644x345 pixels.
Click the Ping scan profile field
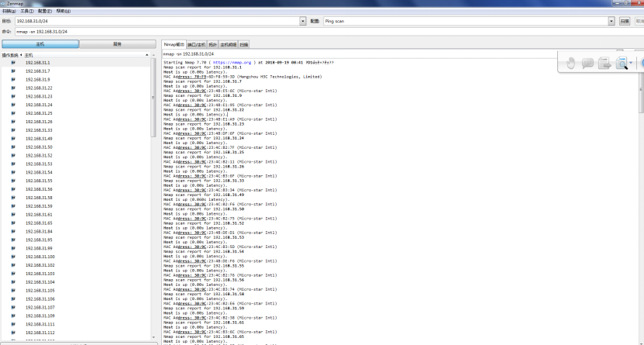466,21
